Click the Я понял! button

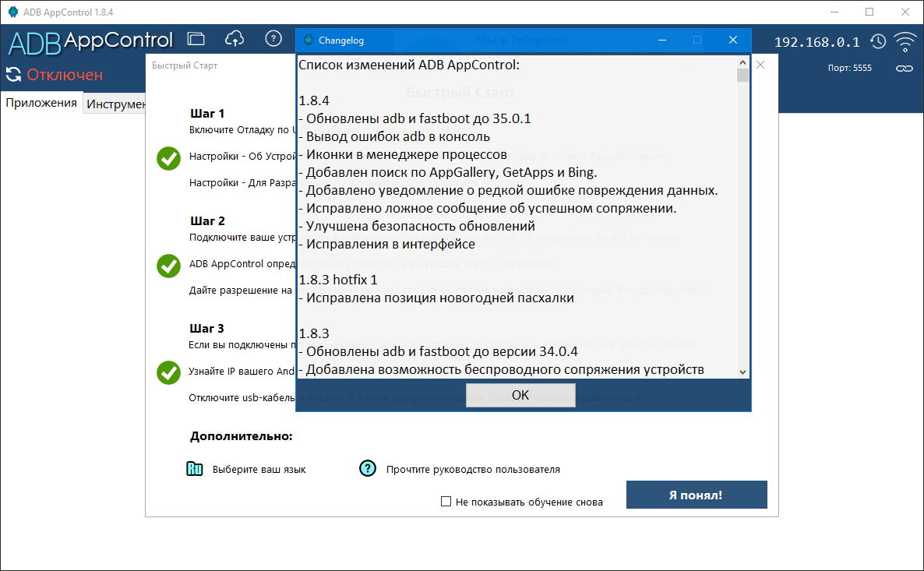(x=697, y=495)
